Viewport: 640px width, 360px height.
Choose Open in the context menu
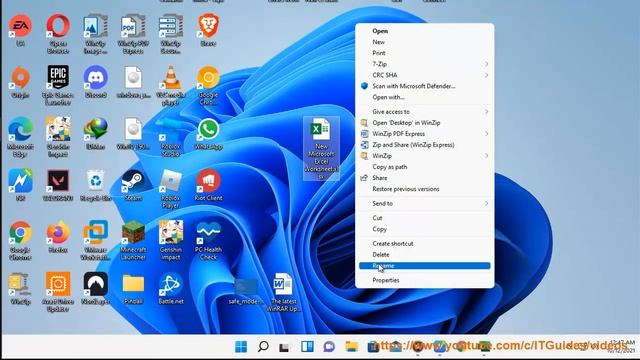(424, 31)
